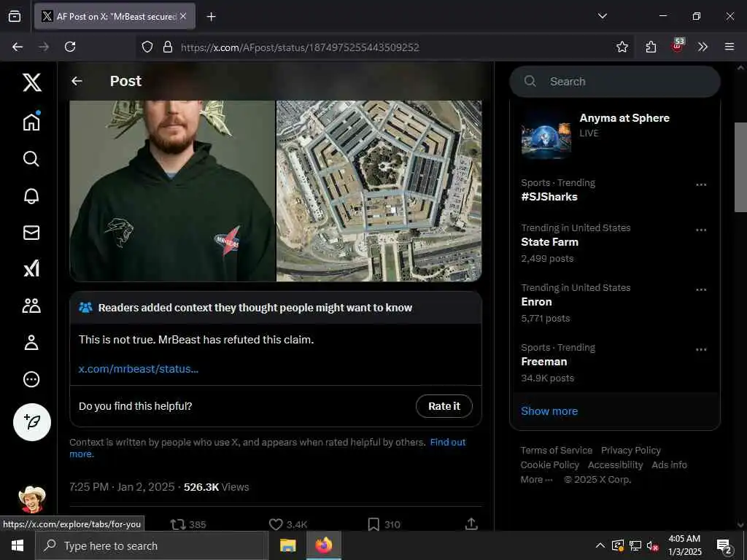
Task: Click the X Search input field
Action: [x=615, y=82]
